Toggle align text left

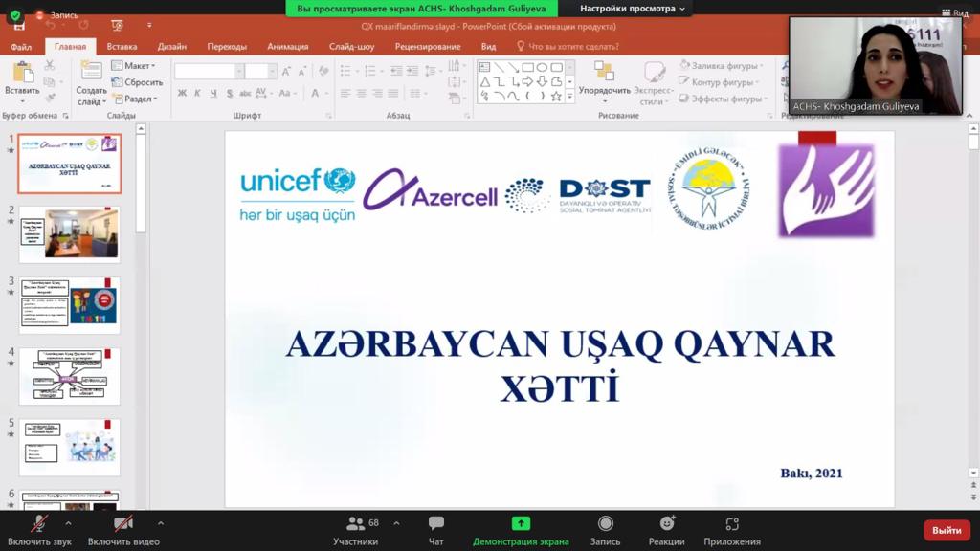click(345, 93)
